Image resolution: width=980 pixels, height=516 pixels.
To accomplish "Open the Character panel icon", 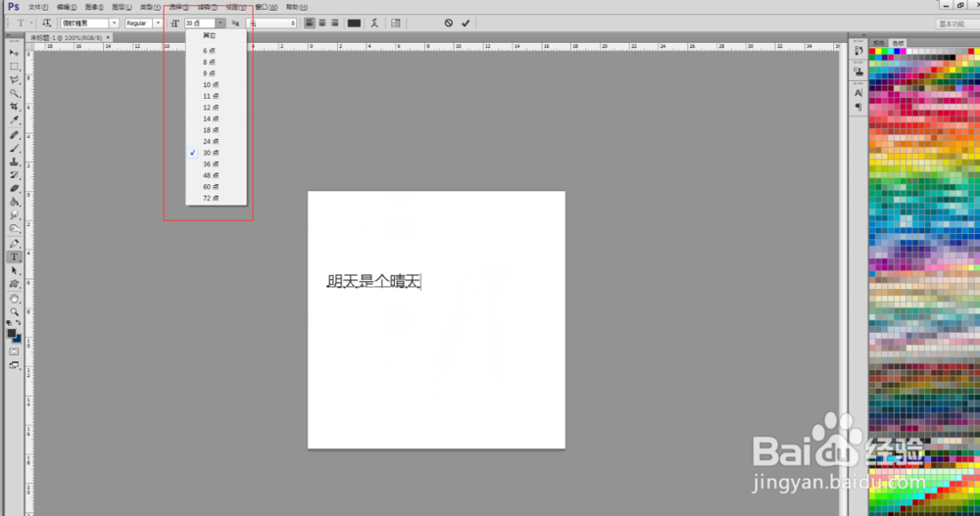I will click(x=858, y=93).
